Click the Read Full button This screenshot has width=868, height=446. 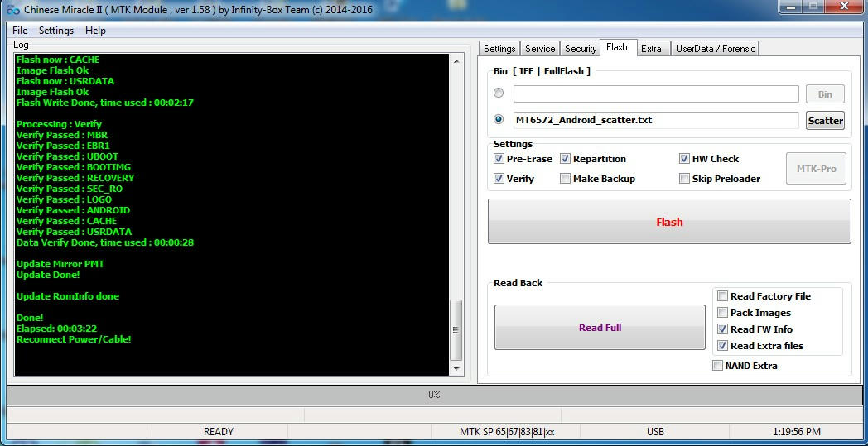pyautogui.click(x=600, y=328)
